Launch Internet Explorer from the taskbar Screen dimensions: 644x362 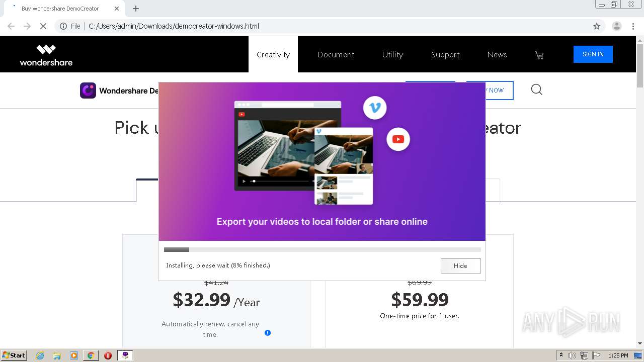pyautogui.click(x=40, y=355)
